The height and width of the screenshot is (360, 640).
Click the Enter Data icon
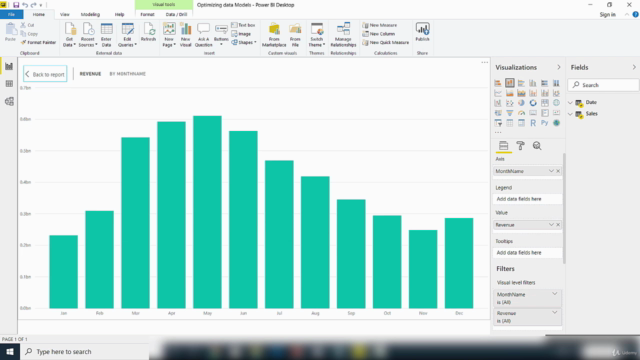coord(107,34)
